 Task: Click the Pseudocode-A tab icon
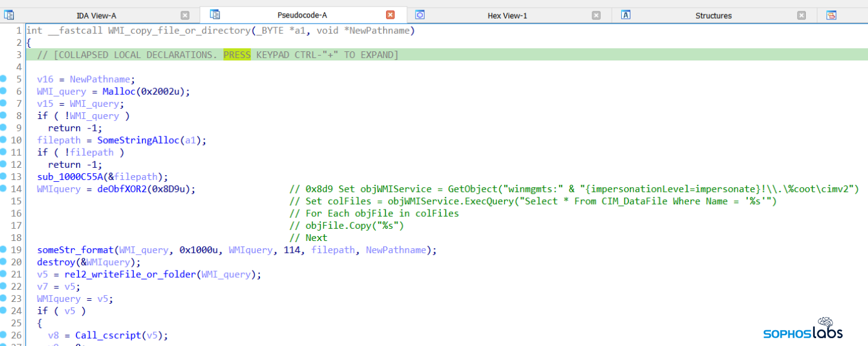215,14
